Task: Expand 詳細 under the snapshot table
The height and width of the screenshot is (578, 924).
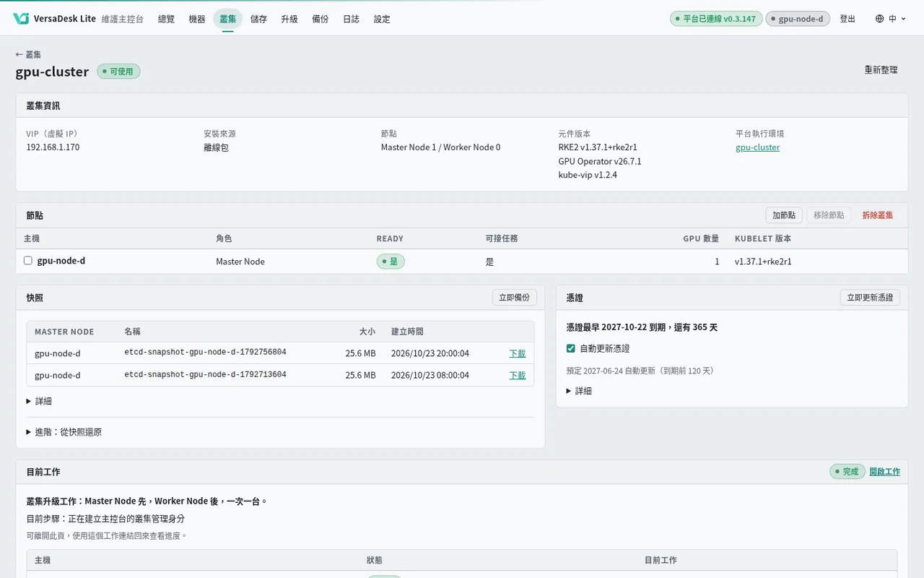Action: click(x=39, y=401)
